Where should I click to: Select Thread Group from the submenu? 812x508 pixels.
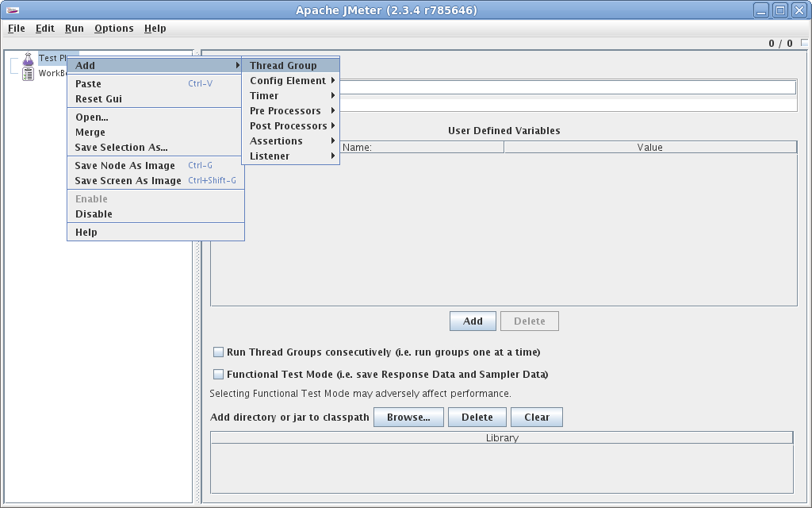pos(290,65)
